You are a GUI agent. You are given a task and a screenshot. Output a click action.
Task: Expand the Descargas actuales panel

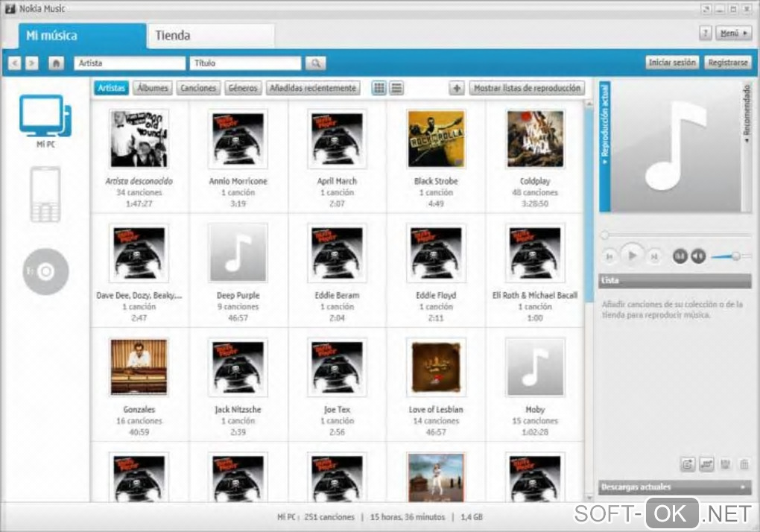(675, 487)
